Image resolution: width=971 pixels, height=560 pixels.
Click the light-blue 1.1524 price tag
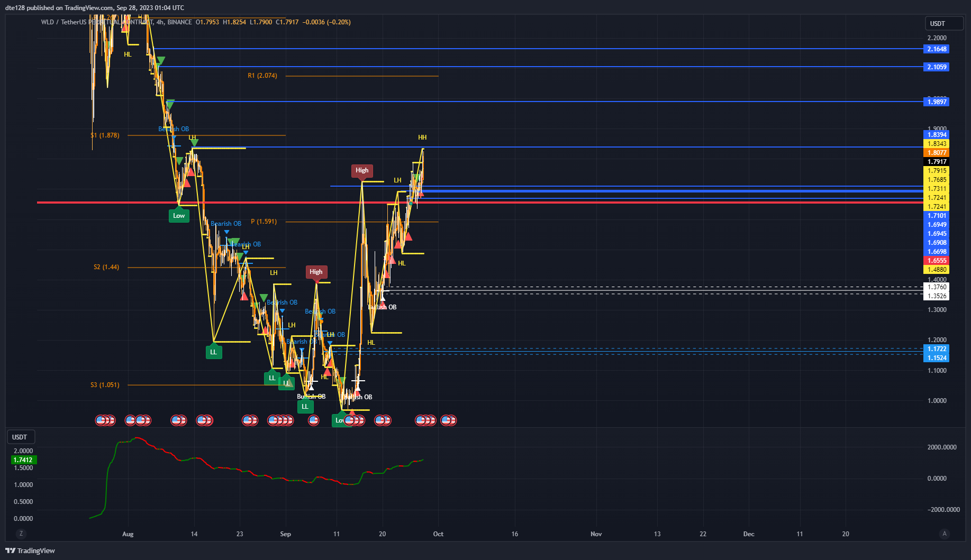(937, 358)
